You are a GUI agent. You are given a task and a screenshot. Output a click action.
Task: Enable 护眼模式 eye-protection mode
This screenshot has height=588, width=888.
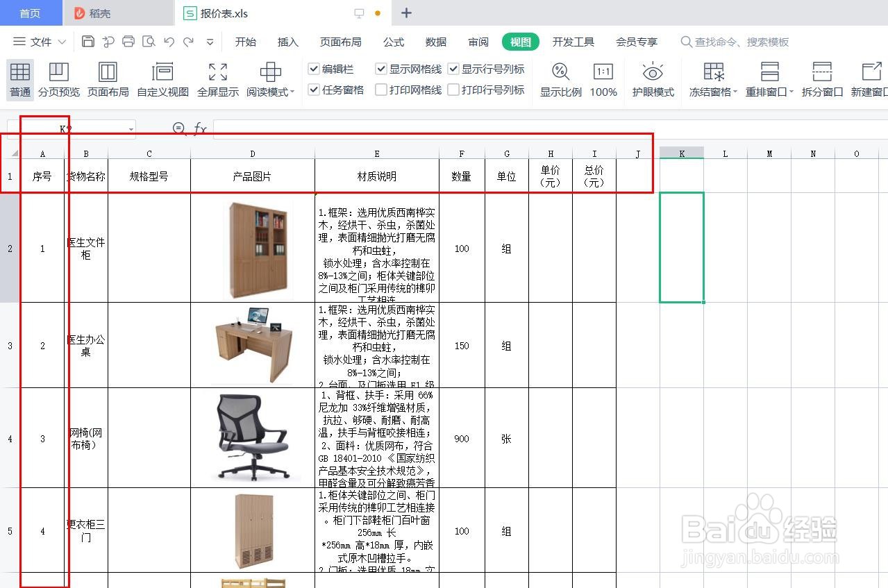pos(652,78)
